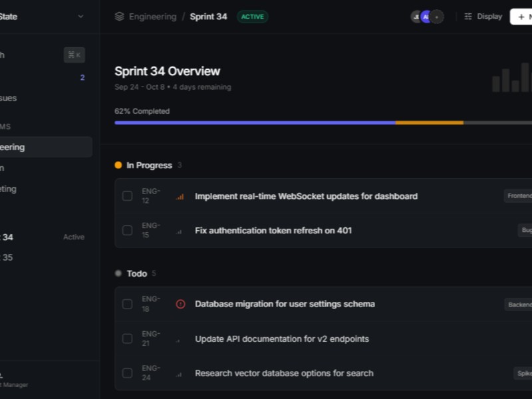Viewport: 532px width, 399px height.
Task: Open issue Update API documentation for v2 endpoints
Action: coord(281,338)
